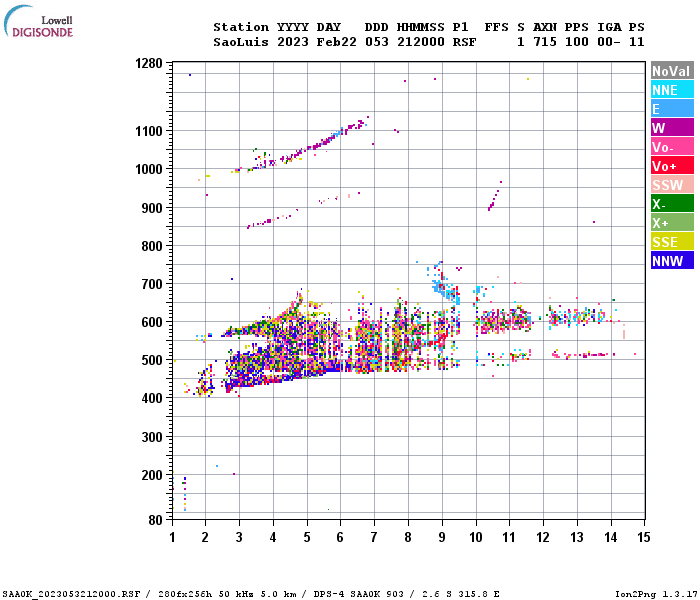Select the X+ light green legend swatch

click(672, 222)
